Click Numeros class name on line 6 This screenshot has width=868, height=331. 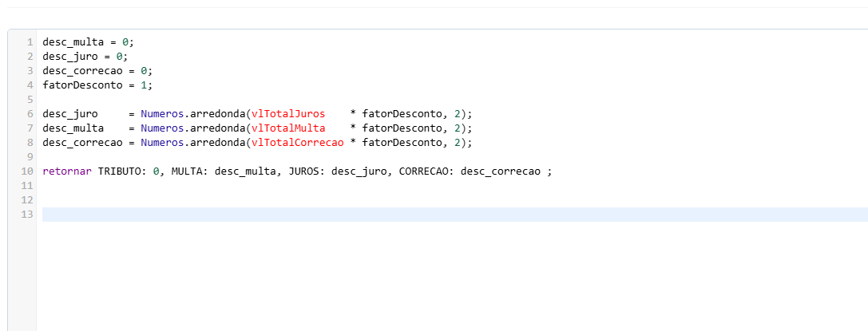(162, 114)
